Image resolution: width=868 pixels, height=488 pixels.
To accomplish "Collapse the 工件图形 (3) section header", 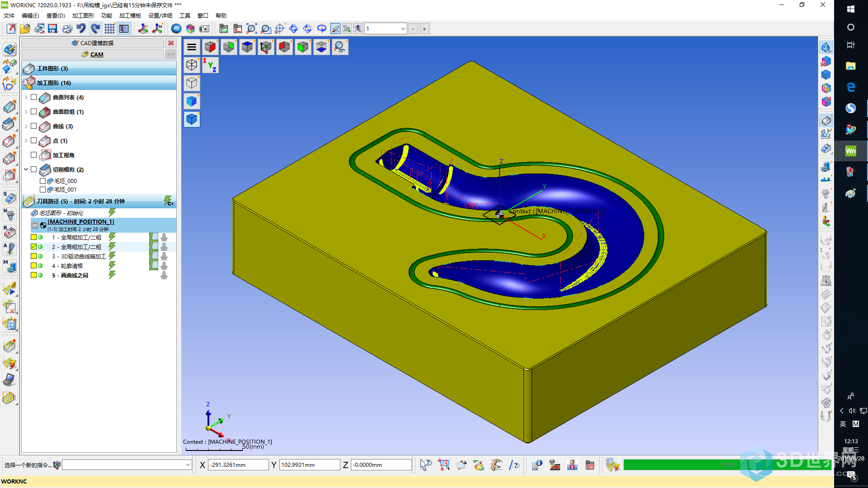I will coord(99,69).
